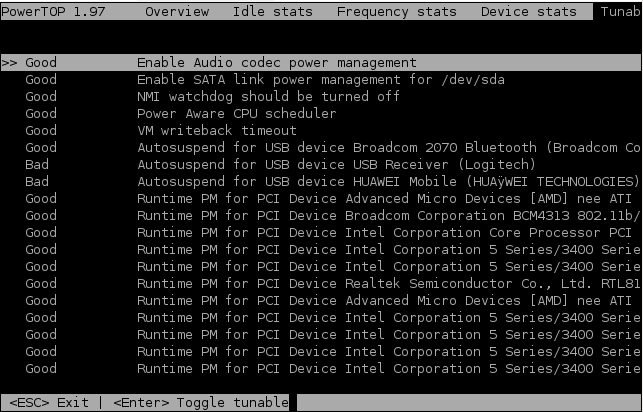643x412 pixels.
Task: Click the ESC Exit hint in status bar
Action: (x=49, y=403)
